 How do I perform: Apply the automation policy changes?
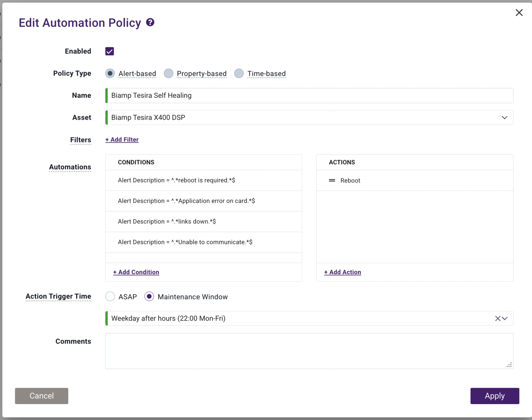[x=495, y=396]
